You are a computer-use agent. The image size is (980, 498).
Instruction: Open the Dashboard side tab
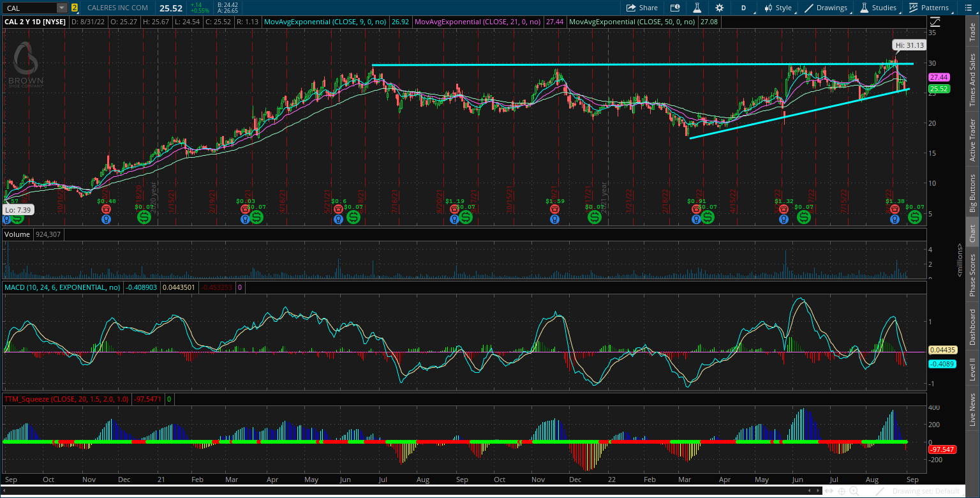tap(972, 327)
